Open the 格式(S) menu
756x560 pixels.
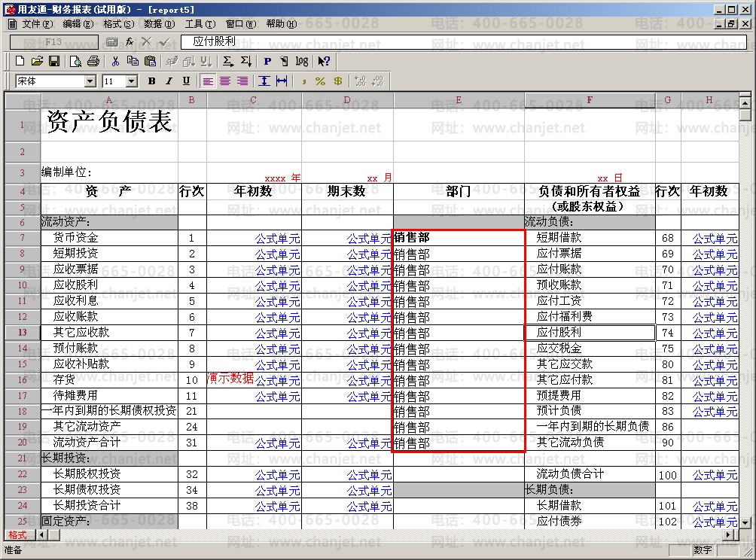pos(119,23)
